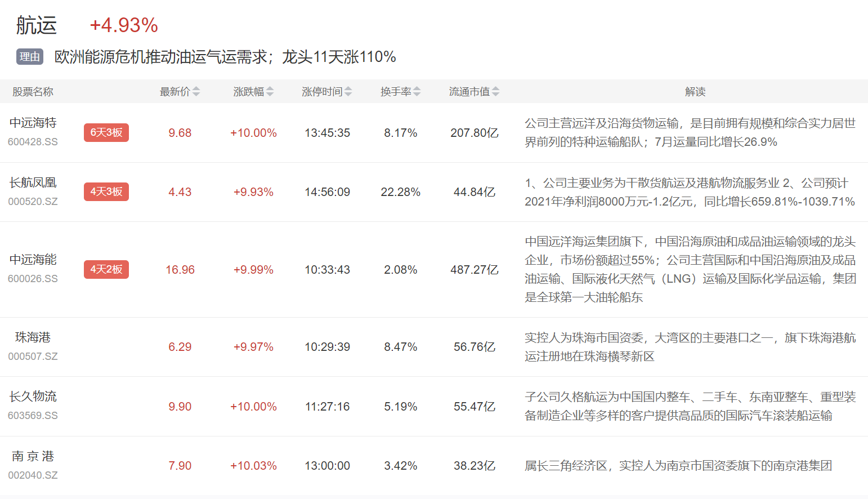Click stock code 600026.SS
The height and width of the screenshot is (499, 868).
tap(33, 279)
